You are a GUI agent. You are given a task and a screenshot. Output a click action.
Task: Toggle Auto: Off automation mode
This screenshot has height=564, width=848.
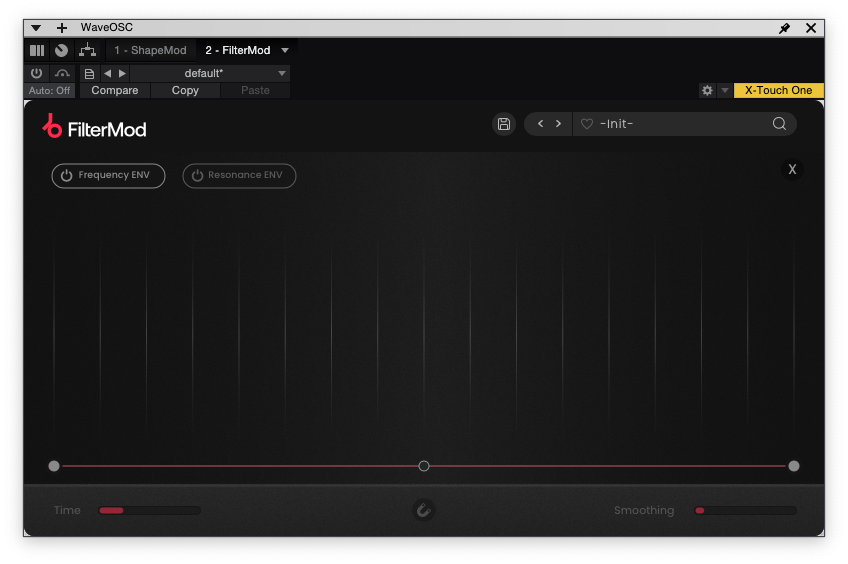[49, 90]
